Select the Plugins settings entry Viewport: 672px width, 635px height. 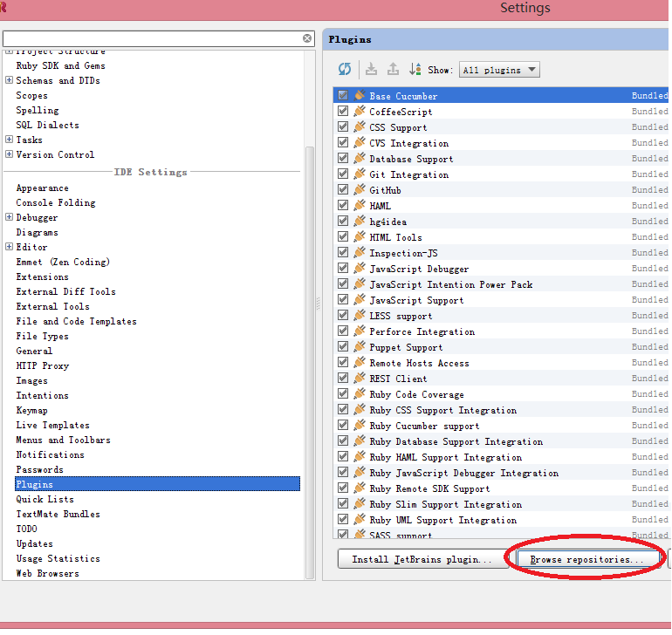pyautogui.click(x=157, y=484)
